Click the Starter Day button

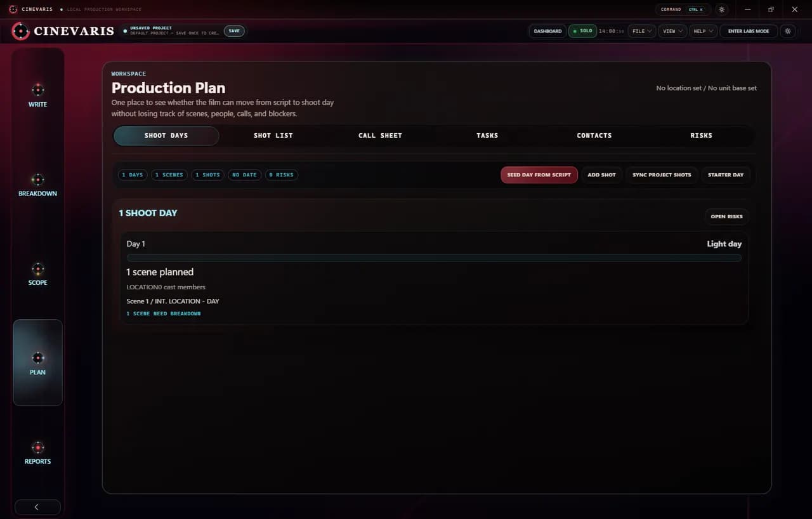click(726, 175)
